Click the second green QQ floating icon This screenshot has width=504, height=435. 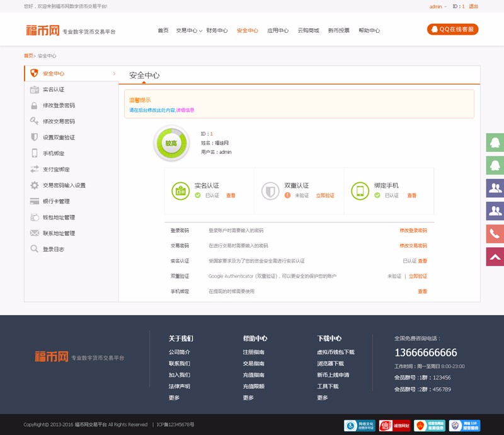[x=495, y=165]
